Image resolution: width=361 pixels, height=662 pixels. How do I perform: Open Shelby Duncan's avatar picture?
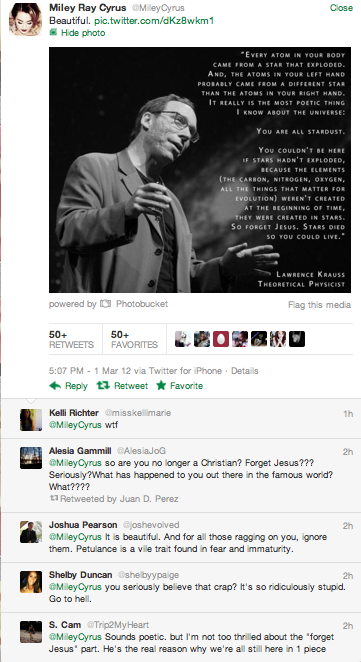31,582
